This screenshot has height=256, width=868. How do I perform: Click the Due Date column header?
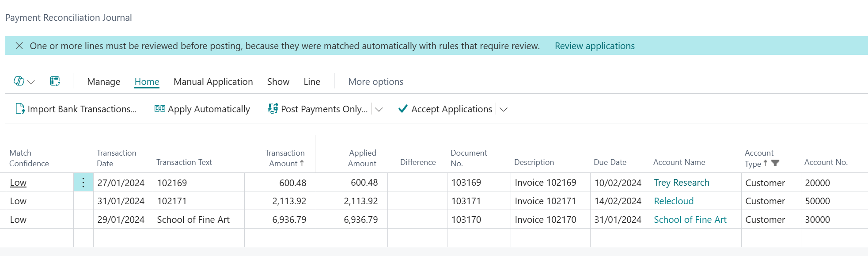[610, 162]
